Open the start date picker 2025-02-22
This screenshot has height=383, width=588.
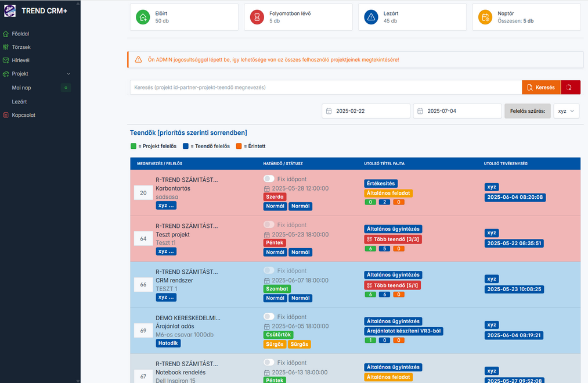point(366,111)
